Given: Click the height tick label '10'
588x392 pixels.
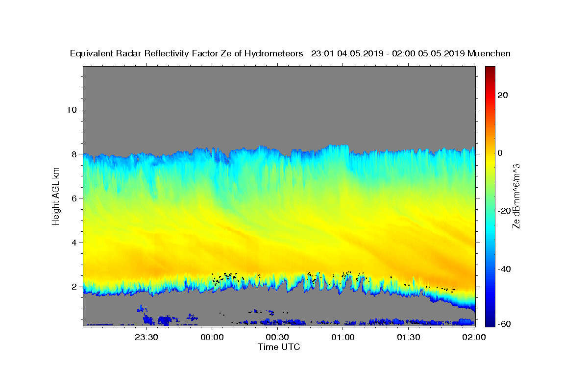Looking at the screenshot, I should tap(71, 110).
